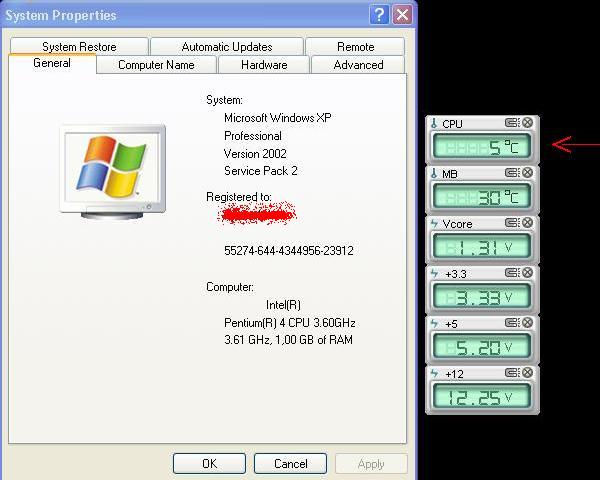This screenshot has height=480, width=600.
Task: Close the +12 voltage sensor panel
Action: pyautogui.click(x=527, y=372)
